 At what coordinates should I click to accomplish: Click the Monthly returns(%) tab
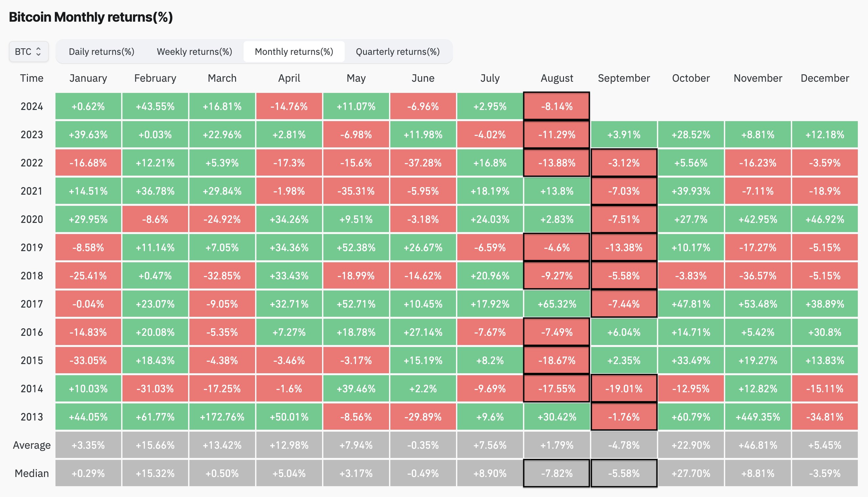pyautogui.click(x=294, y=51)
